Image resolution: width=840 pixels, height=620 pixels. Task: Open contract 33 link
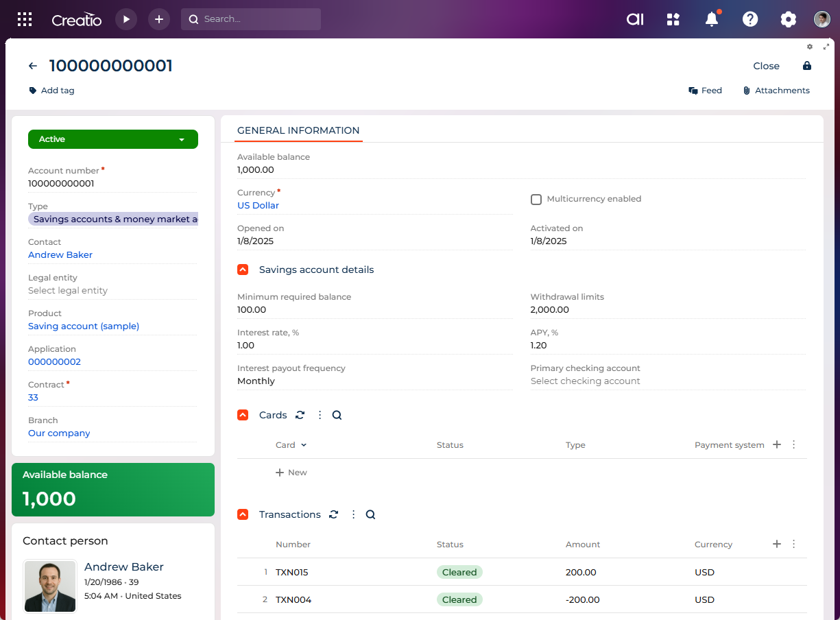tap(33, 398)
